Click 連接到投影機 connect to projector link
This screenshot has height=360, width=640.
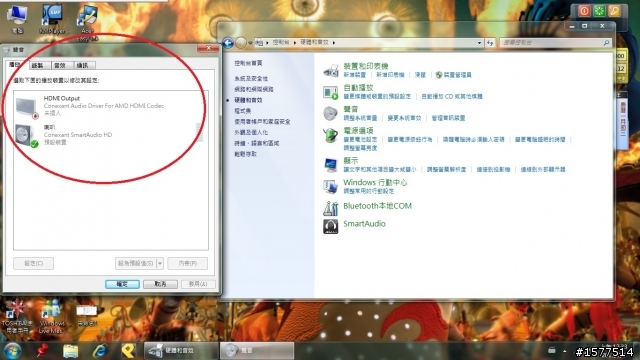(493, 169)
